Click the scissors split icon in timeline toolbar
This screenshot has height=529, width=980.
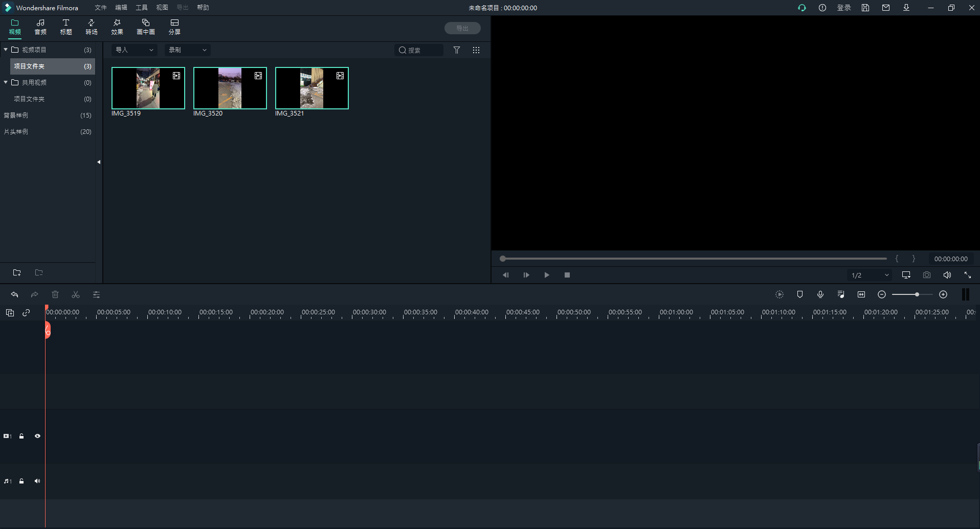point(76,294)
